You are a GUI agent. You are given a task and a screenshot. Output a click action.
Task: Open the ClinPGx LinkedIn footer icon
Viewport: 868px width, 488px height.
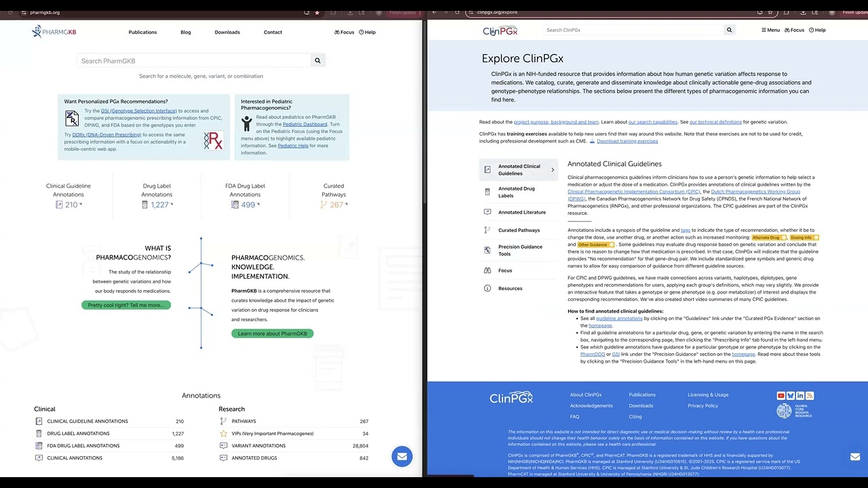(800, 395)
